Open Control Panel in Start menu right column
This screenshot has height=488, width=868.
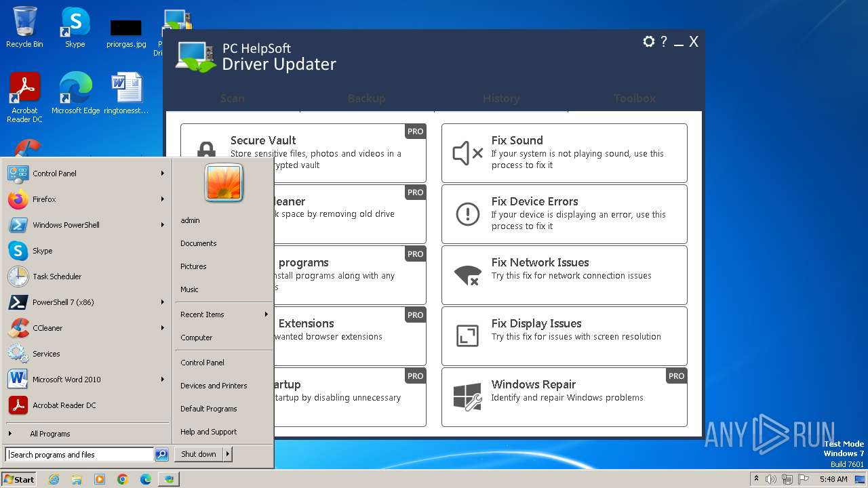tap(202, 363)
